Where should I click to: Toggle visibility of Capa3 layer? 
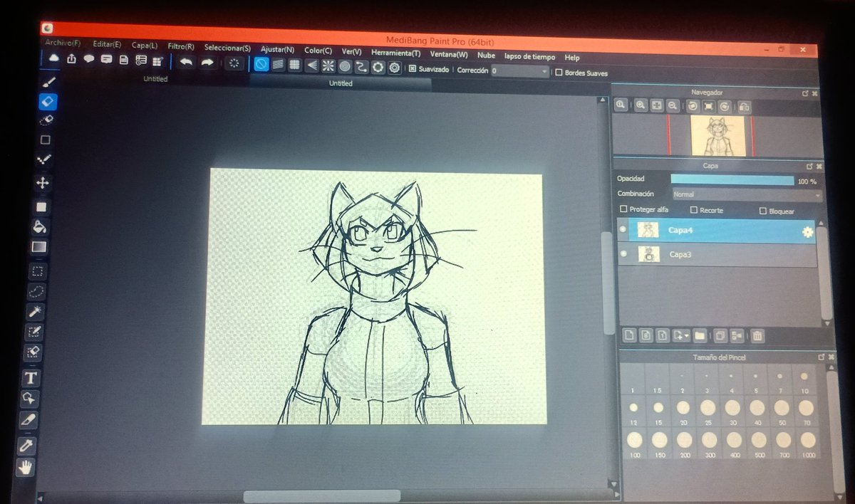click(623, 254)
